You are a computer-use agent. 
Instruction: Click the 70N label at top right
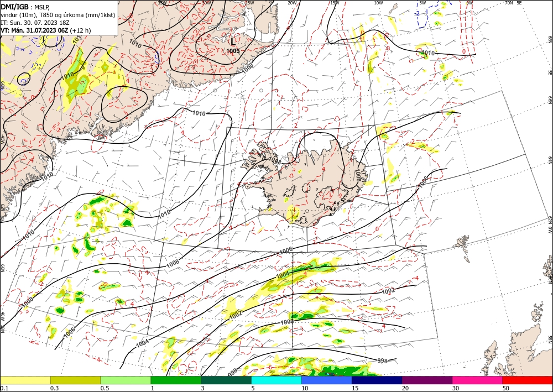point(509,3)
